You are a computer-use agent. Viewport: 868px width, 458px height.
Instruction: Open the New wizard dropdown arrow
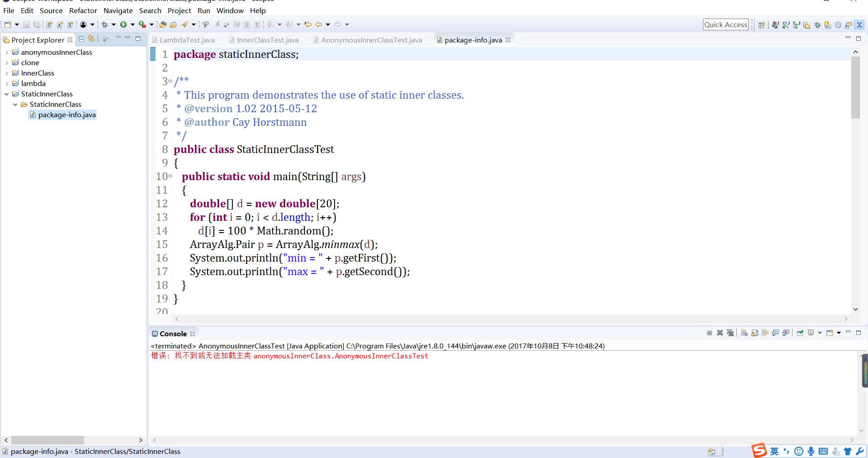(x=17, y=24)
